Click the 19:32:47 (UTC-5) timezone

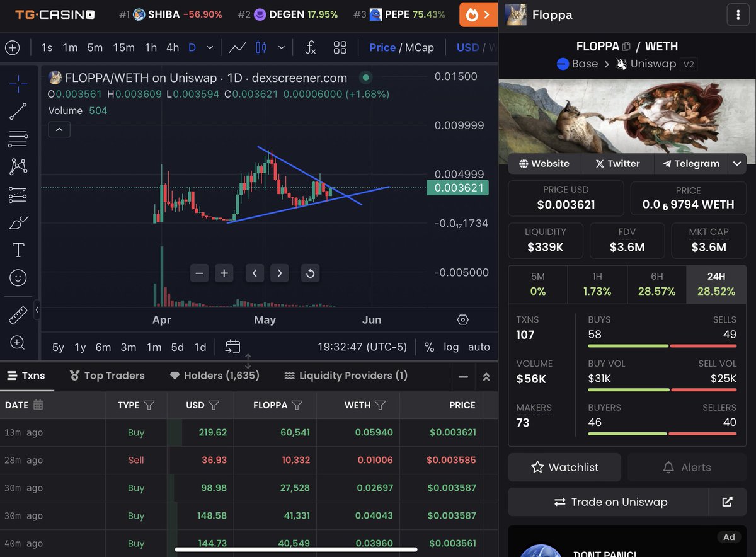coord(362,347)
